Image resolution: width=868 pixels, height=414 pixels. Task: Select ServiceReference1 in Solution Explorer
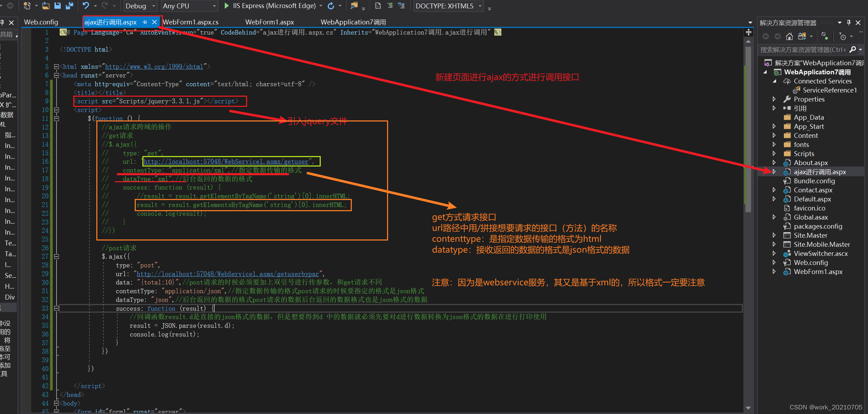pos(830,90)
